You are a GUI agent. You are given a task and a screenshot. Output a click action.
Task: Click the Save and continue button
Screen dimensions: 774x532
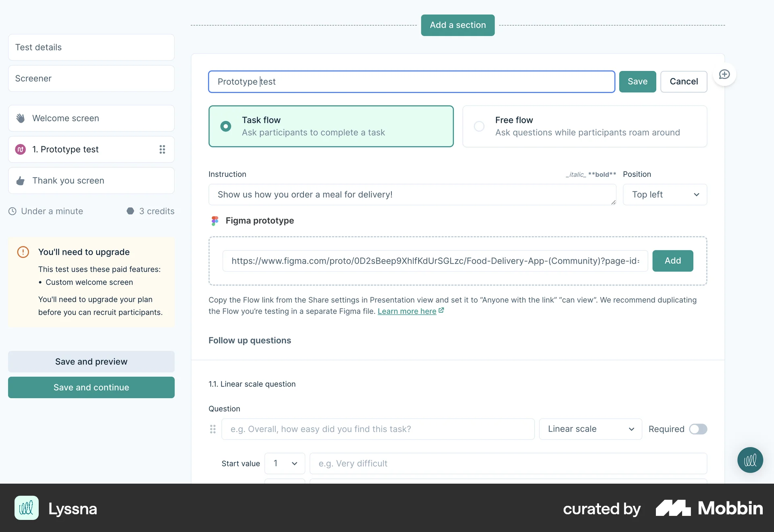point(91,387)
